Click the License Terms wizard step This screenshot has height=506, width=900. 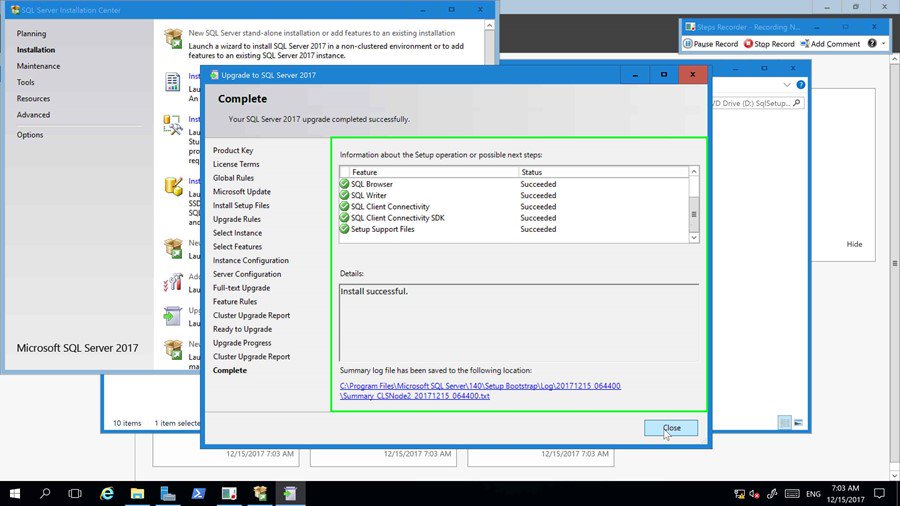pyautogui.click(x=236, y=164)
